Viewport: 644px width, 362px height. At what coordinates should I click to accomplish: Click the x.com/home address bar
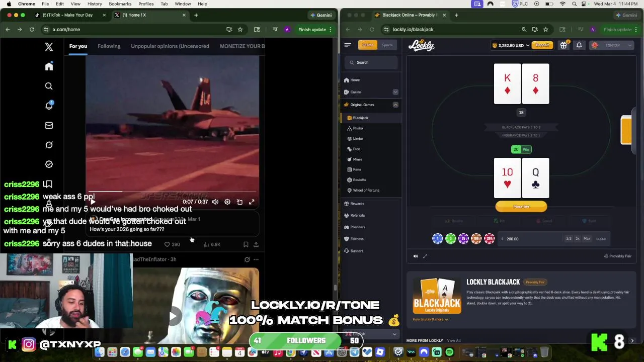(136, 29)
